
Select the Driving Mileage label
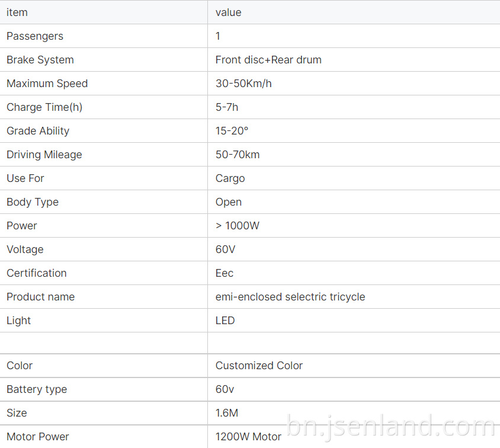[x=44, y=155]
